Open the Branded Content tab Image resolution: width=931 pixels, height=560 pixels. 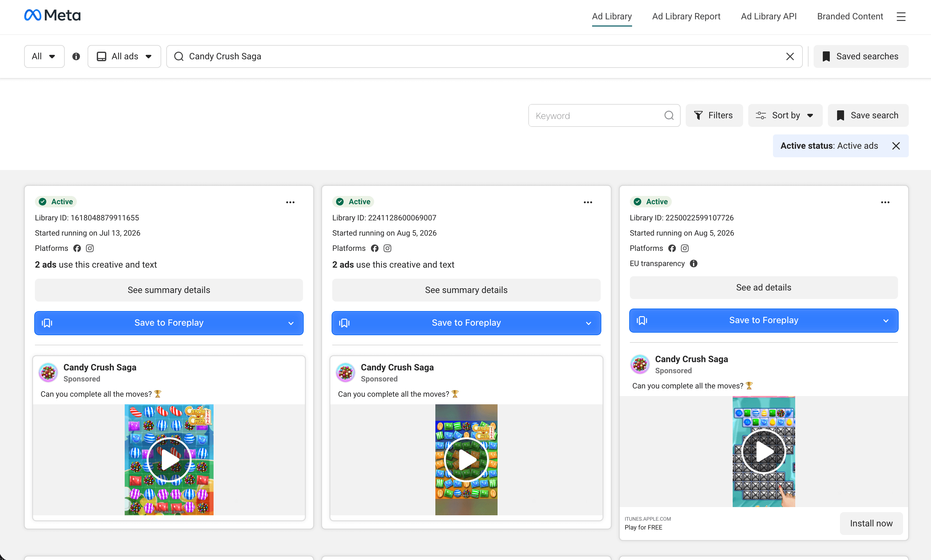tap(850, 16)
